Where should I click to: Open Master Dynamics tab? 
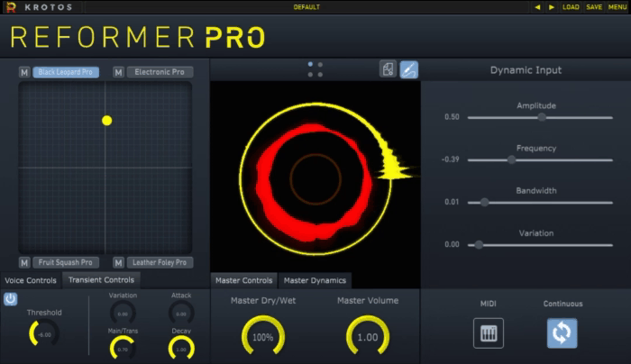point(315,280)
